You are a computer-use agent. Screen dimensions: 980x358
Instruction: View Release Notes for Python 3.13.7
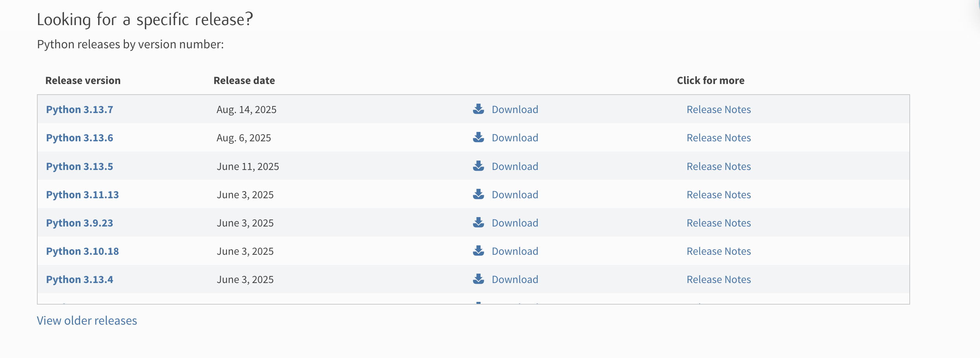[719, 110]
